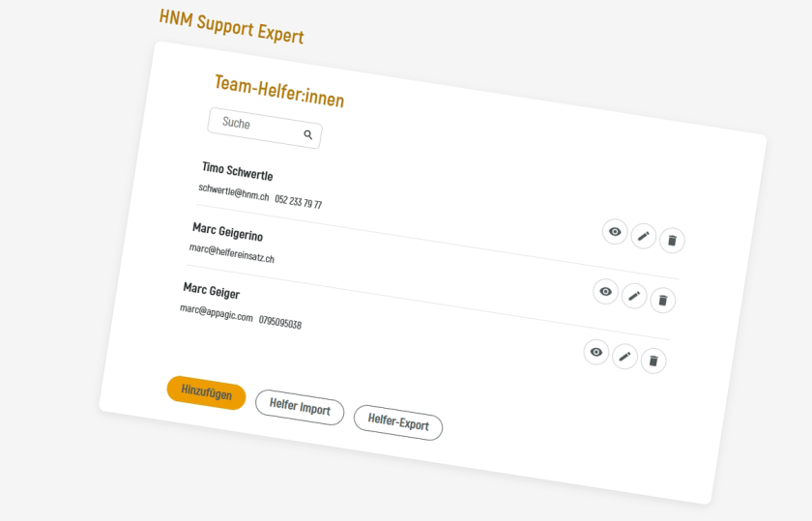
Task: Select the Timo Schwertle name entry
Action: 237,172
